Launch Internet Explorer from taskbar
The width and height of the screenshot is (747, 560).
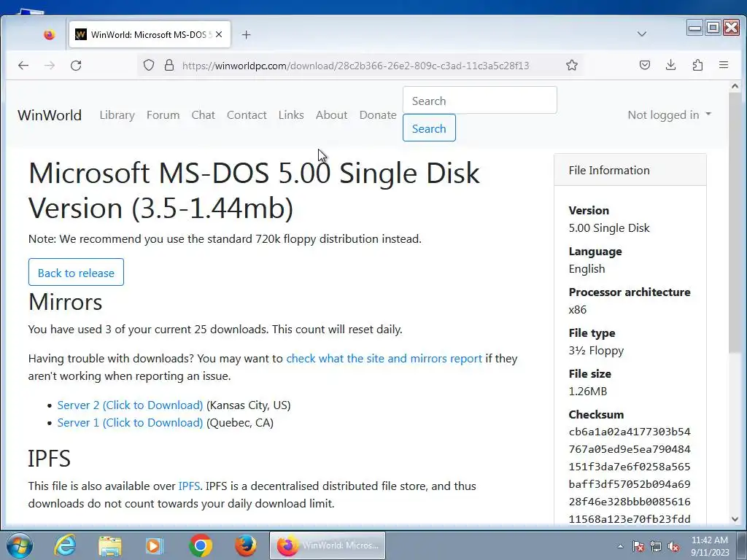tap(65, 545)
